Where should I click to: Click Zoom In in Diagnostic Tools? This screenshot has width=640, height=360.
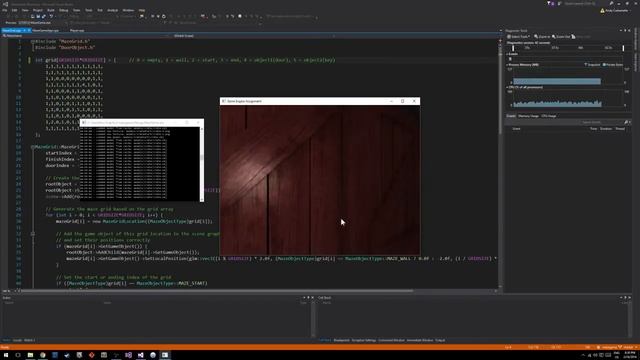tap(542, 37)
